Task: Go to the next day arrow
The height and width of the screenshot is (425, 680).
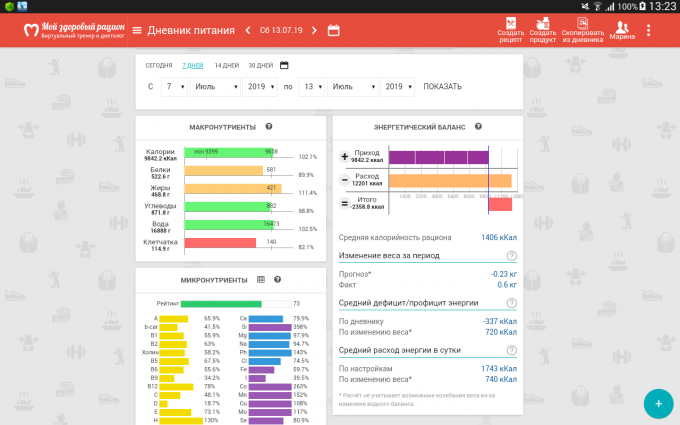Action: (314, 30)
